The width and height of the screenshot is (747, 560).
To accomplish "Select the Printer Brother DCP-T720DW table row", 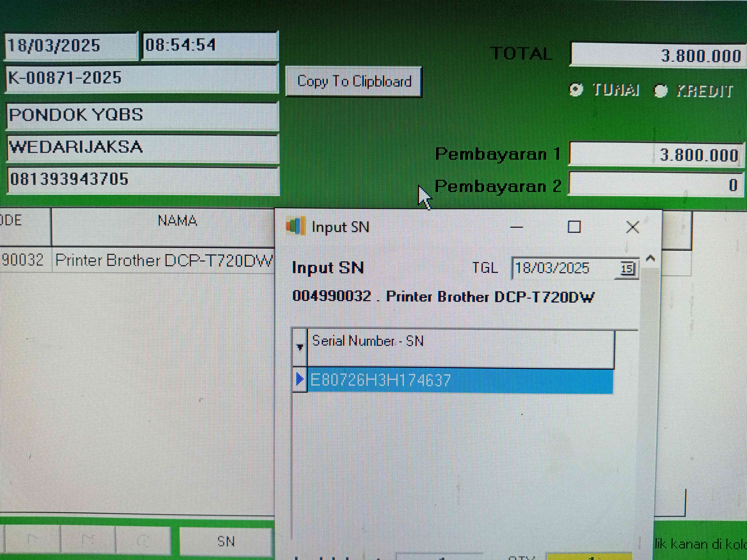I will 163,261.
